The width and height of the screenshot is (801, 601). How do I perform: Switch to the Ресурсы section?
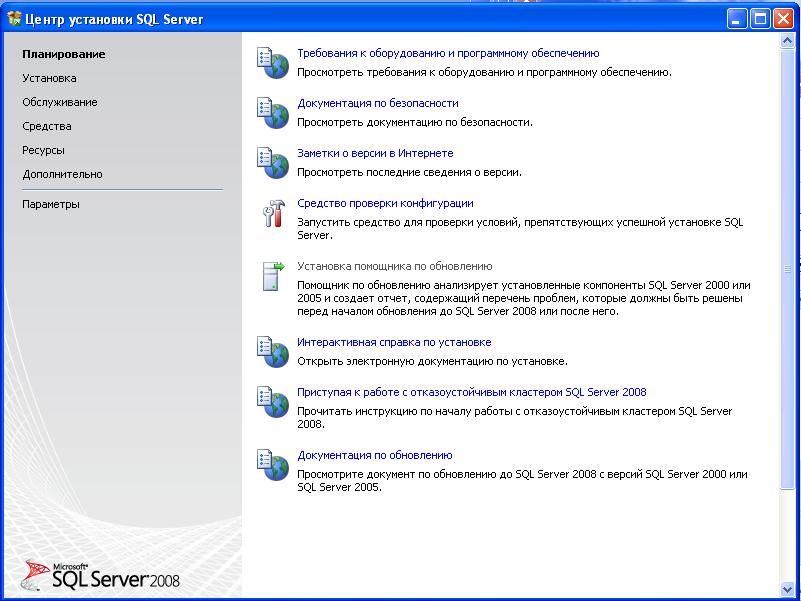click(43, 150)
